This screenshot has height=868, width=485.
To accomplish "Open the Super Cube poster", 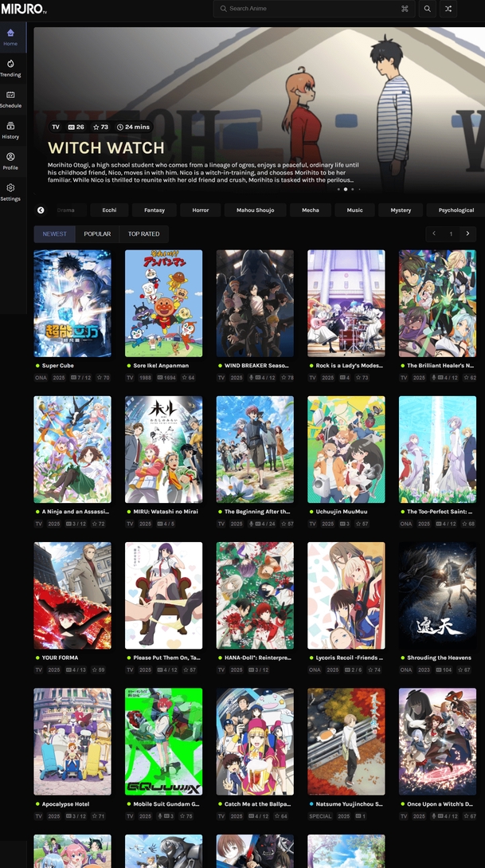I will point(72,304).
